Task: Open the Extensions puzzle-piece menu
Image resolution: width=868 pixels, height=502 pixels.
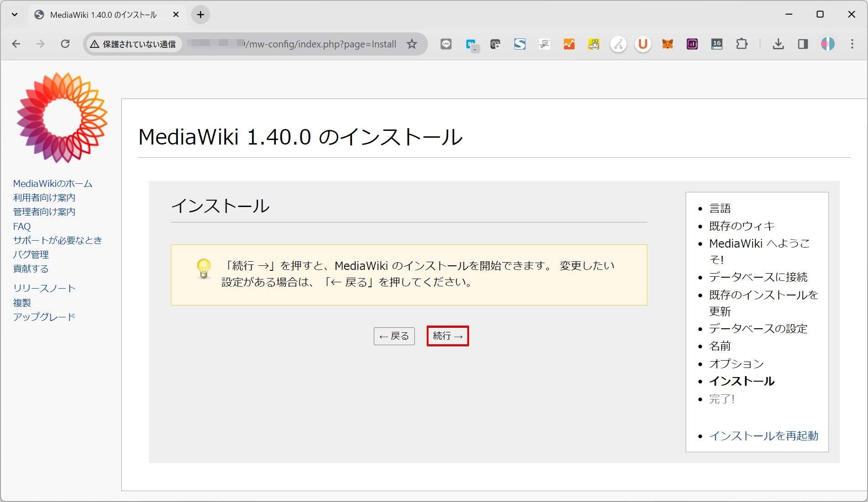Action: click(742, 44)
